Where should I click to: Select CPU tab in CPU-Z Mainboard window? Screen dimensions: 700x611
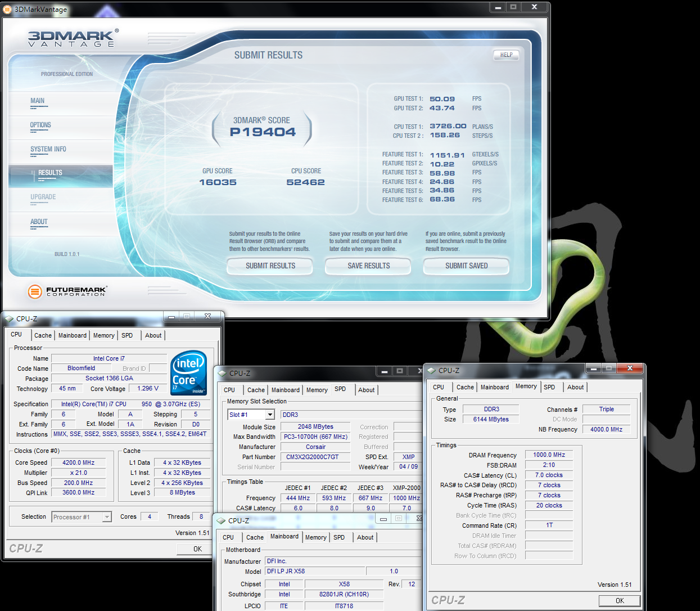228,537
